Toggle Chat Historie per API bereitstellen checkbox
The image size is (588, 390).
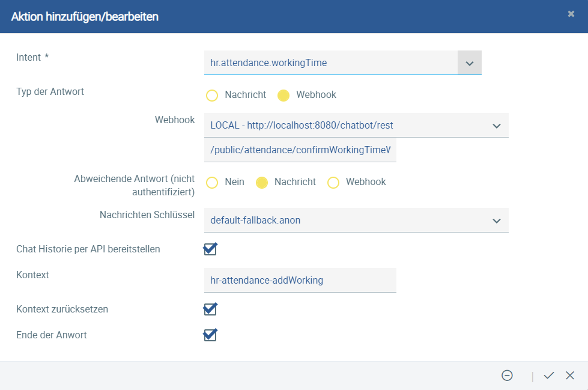click(210, 249)
